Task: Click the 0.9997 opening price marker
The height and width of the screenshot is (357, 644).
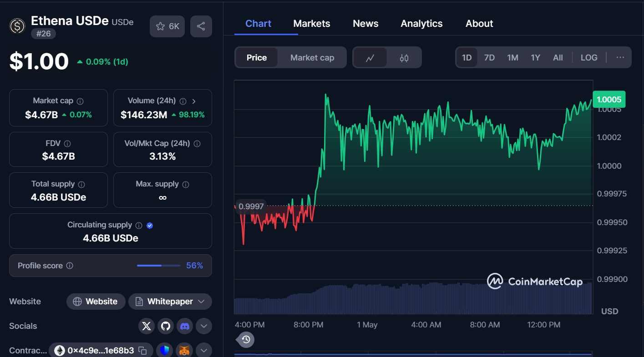Action: point(251,206)
